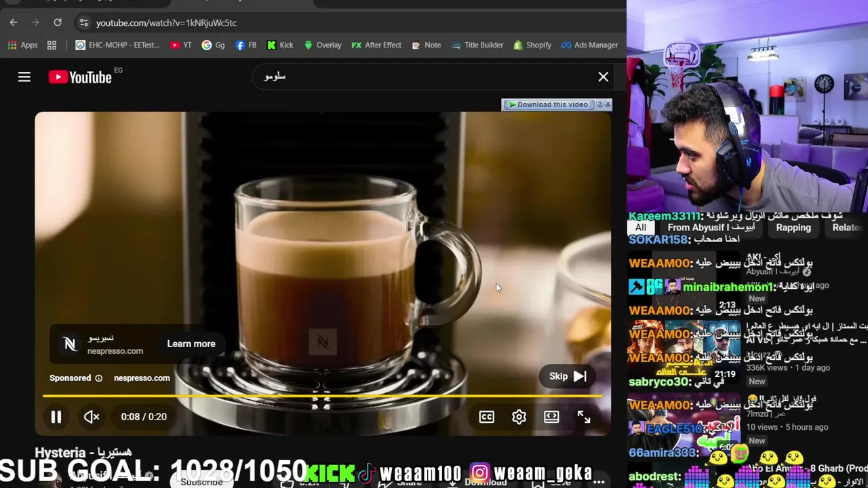Image resolution: width=868 pixels, height=488 pixels.
Task: Skip the Nespresso ad
Action: [568, 376]
